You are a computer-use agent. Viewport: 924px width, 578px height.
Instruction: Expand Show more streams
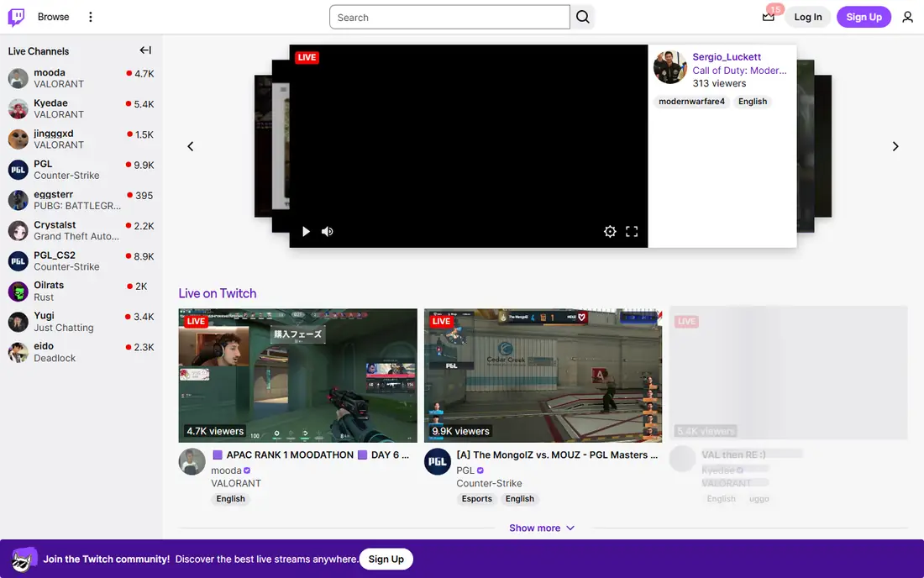click(x=542, y=528)
